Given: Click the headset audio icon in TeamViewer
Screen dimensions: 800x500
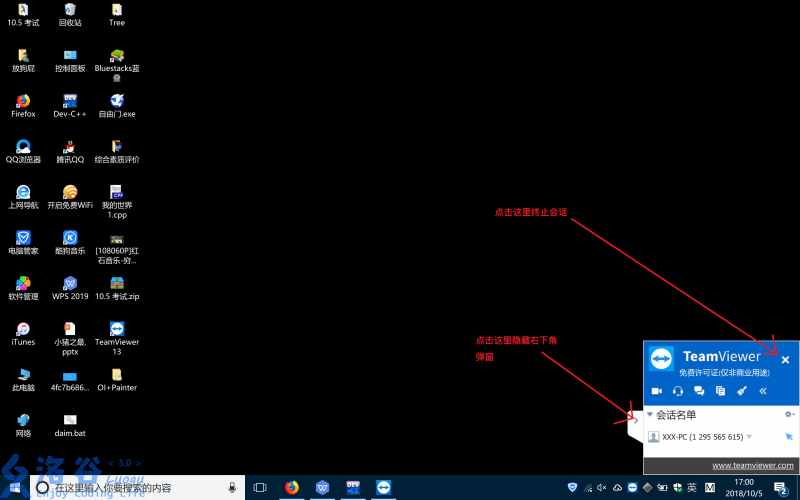Looking at the screenshot, I should click(678, 391).
